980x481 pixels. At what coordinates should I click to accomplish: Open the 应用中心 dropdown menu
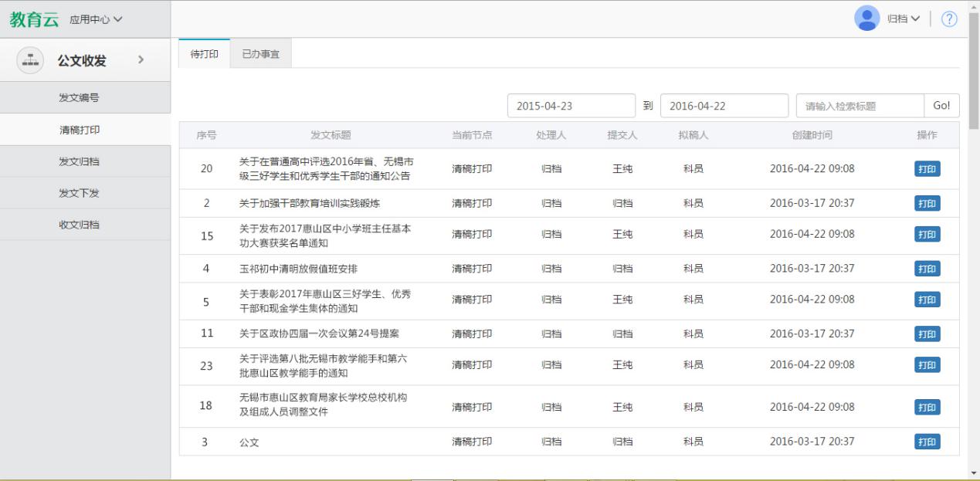tap(96, 19)
